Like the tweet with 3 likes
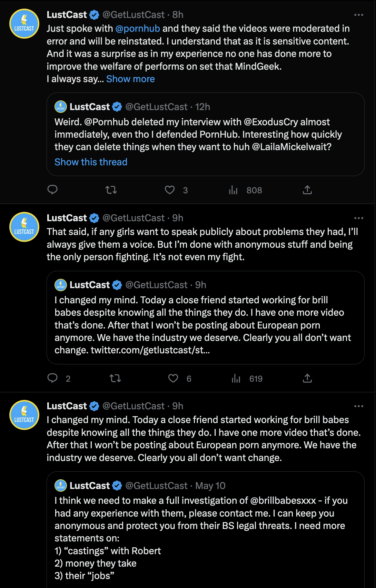Screen dimensions: 376x588 pyautogui.click(x=170, y=190)
